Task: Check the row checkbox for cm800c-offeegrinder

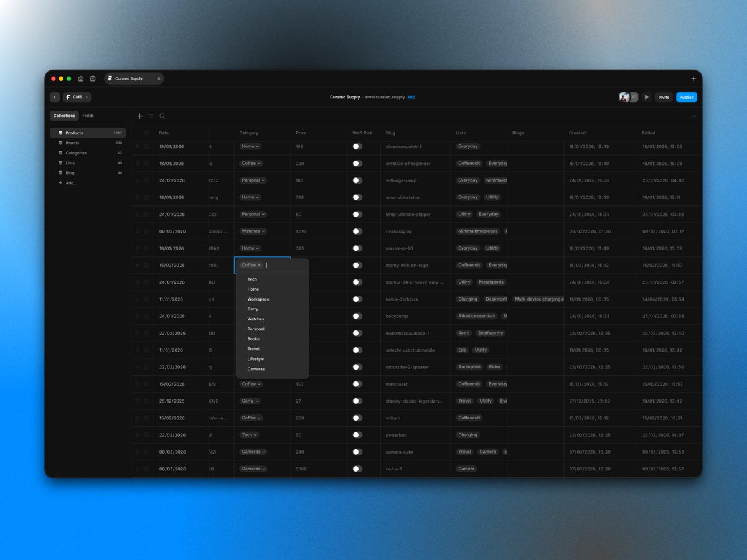Action: [x=147, y=164]
